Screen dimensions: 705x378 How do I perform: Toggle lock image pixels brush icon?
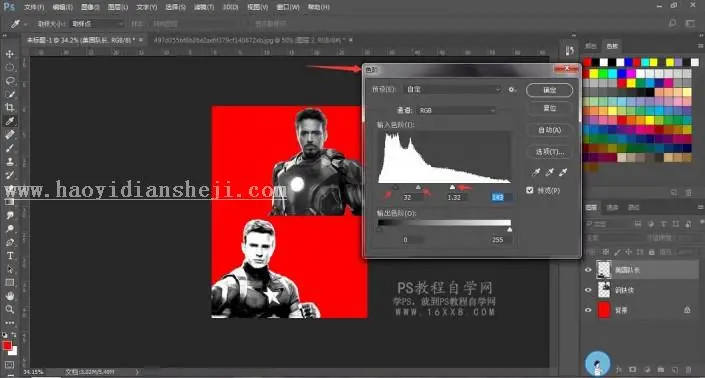[617, 252]
